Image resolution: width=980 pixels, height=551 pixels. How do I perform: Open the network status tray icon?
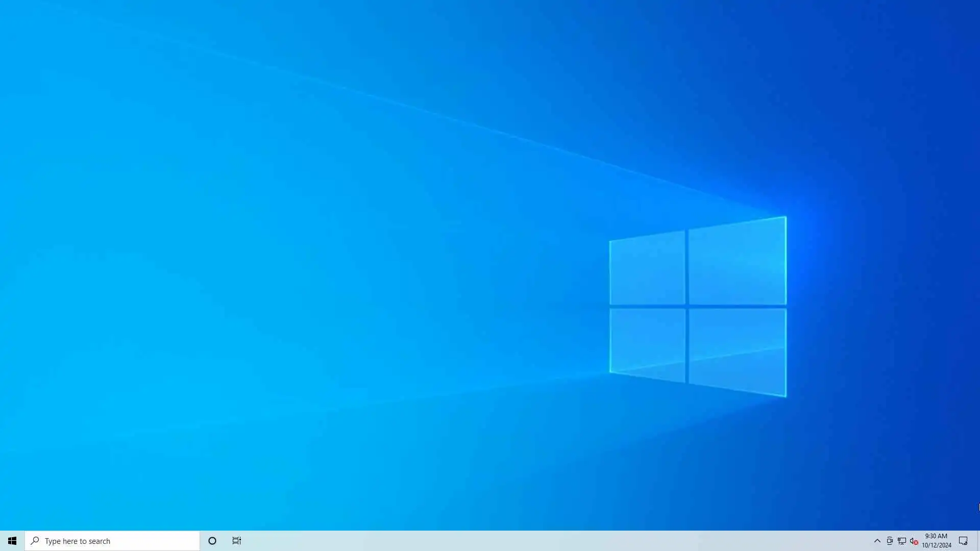click(902, 541)
